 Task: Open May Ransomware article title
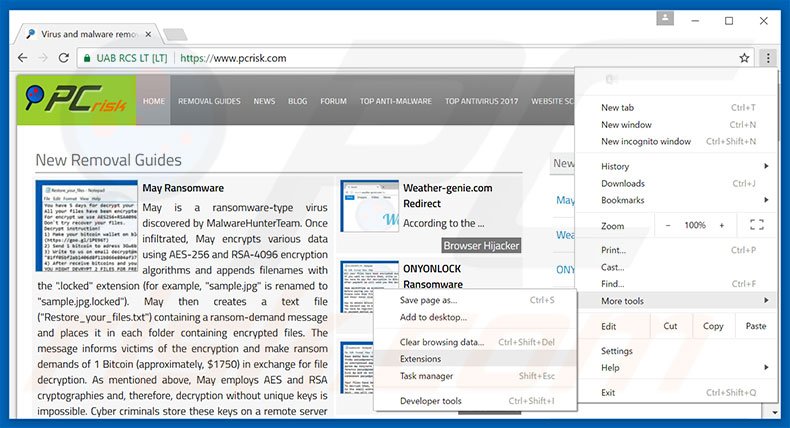(183, 188)
